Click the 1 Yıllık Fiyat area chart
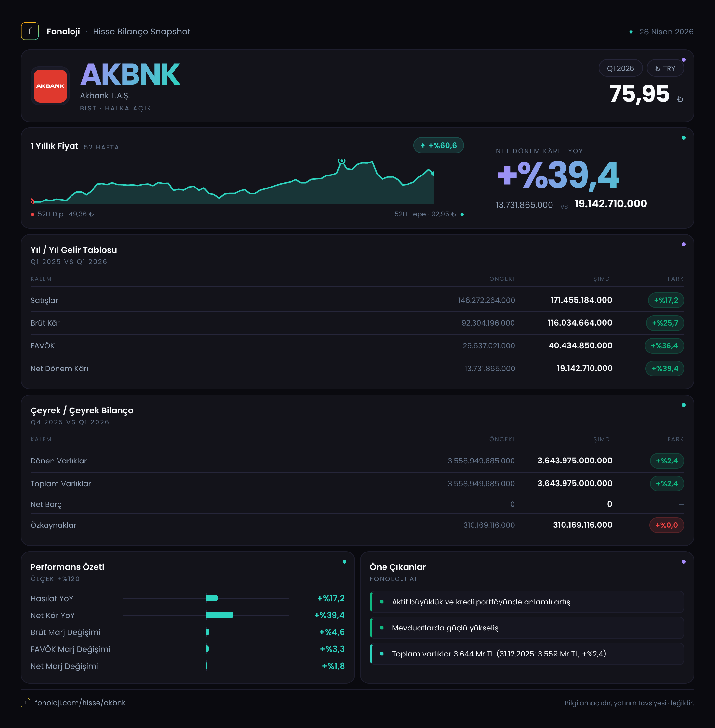 click(232, 182)
